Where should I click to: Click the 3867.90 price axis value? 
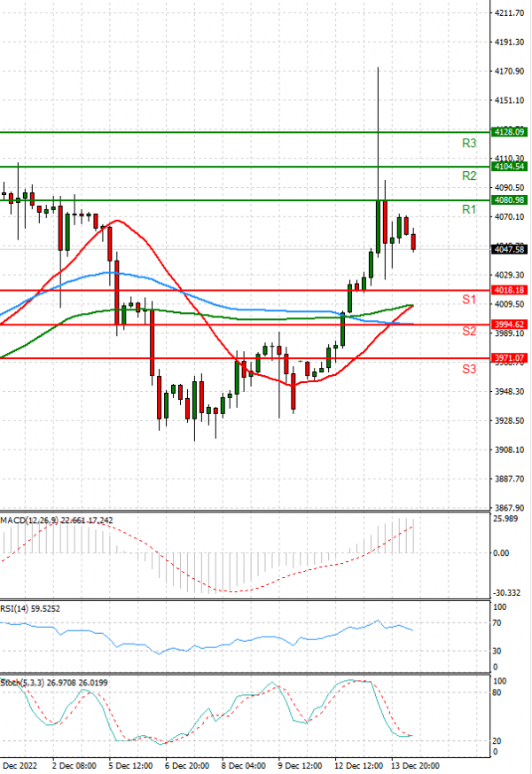[509, 508]
